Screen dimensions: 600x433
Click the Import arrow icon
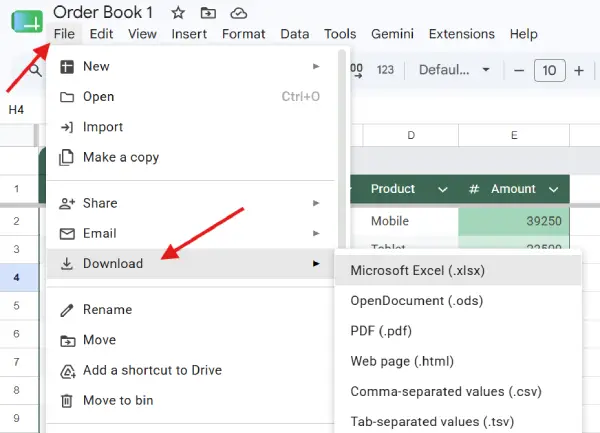tap(67, 127)
